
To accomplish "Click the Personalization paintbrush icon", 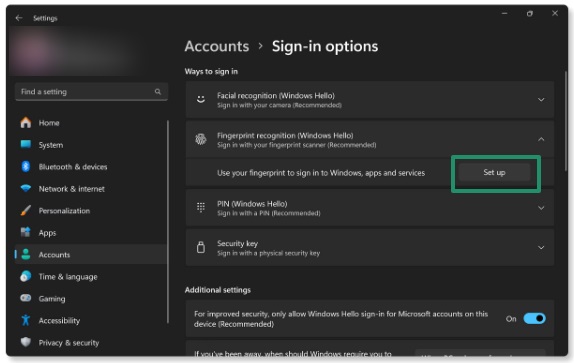I will [26, 210].
